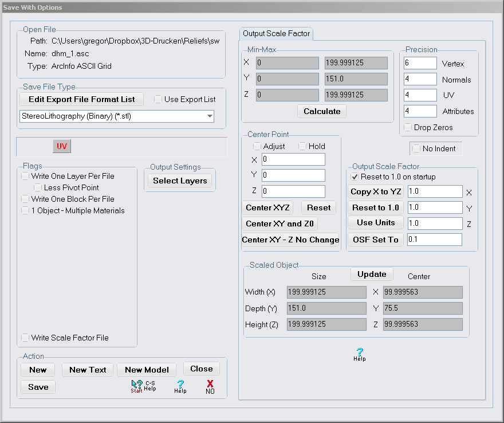Click the OSF Set To value field

(434, 239)
